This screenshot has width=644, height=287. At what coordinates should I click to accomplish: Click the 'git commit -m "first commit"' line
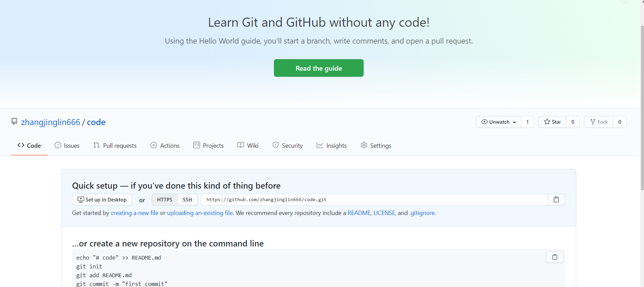[x=122, y=284]
